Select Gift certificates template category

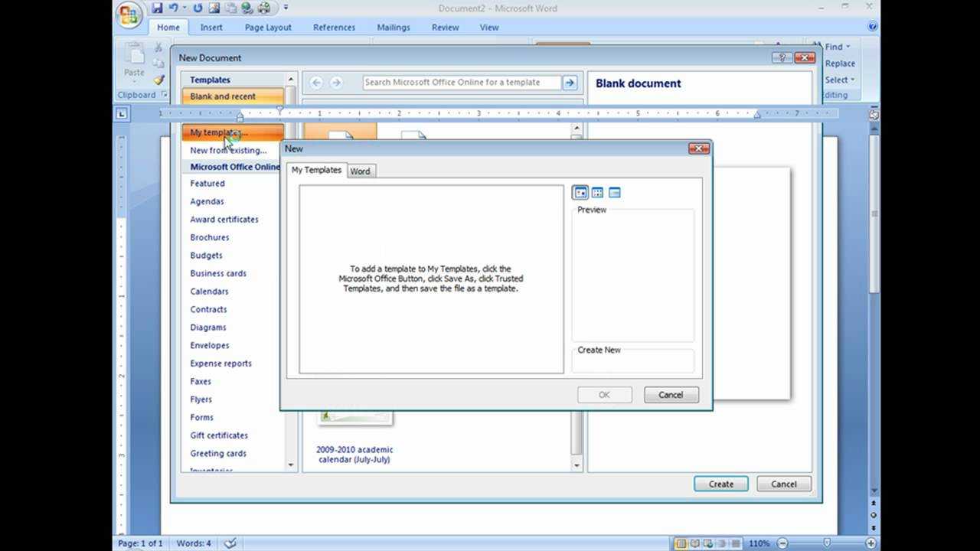pos(219,435)
